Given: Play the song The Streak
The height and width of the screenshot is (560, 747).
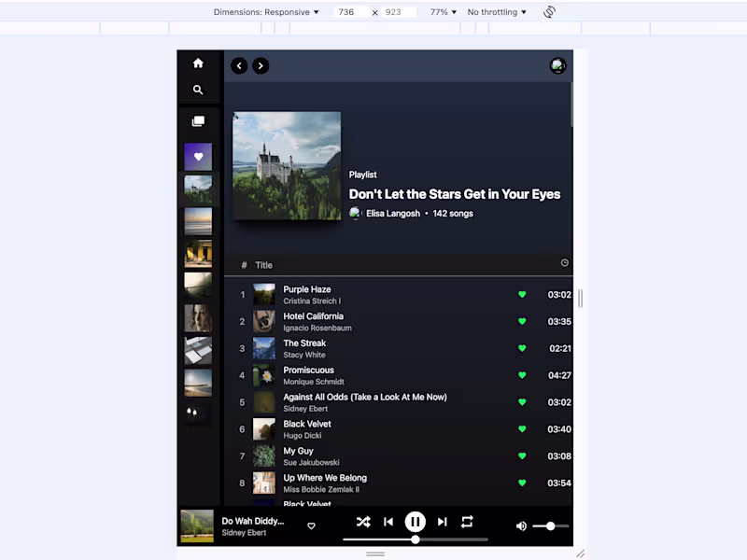Looking at the screenshot, I should coord(304,343).
